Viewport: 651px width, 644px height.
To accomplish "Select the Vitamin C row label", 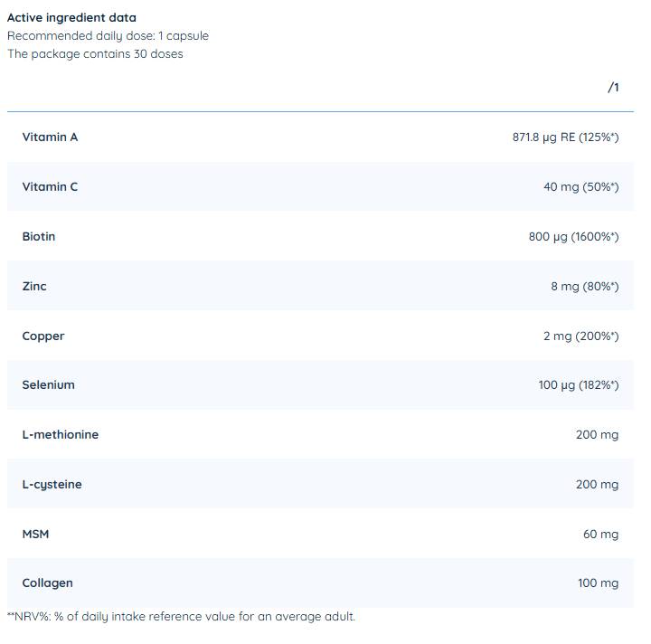I will 50,186.
